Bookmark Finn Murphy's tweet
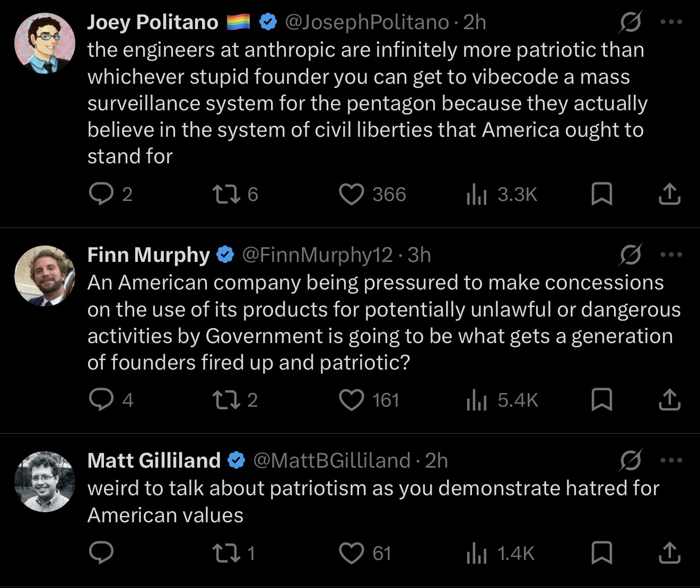 click(601, 400)
